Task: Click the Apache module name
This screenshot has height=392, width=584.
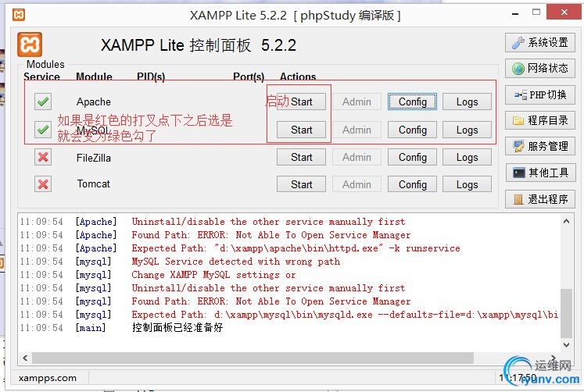Action: [94, 102]
